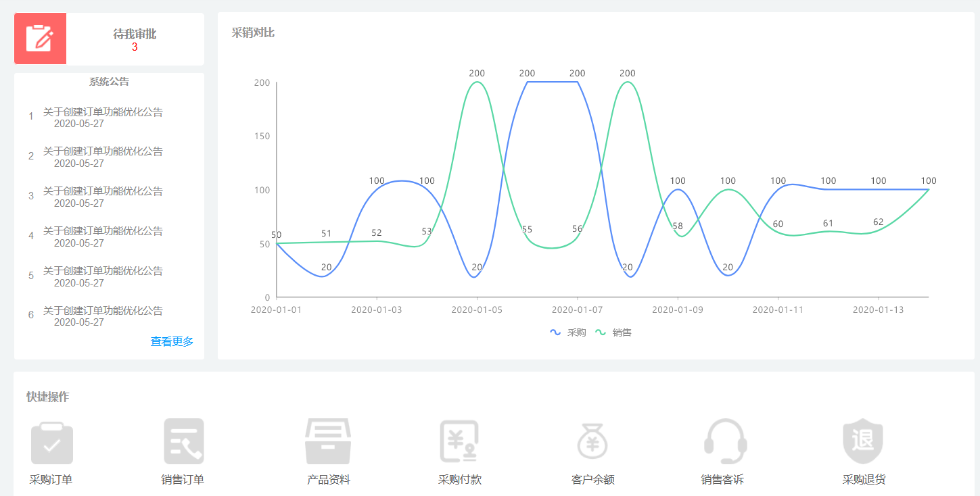Click the 查看更多 link
This screenshot has width=980, height=496.
pyautogui.click(x=172, y=342)
